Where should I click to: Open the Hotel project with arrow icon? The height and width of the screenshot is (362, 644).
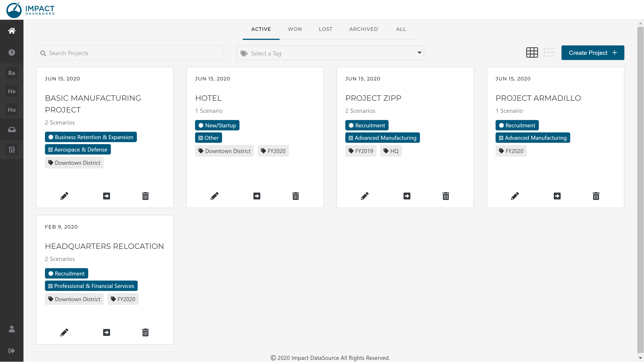[x=257, y=196]
